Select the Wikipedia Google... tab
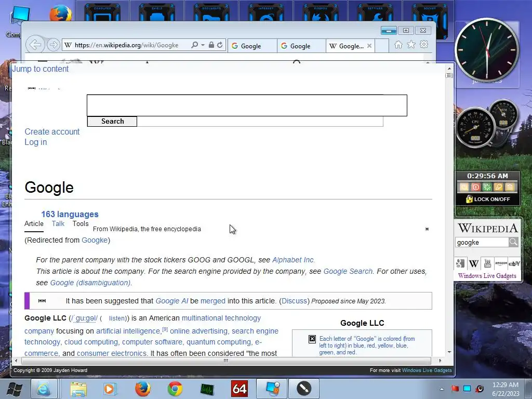 [x=347, y=46]
